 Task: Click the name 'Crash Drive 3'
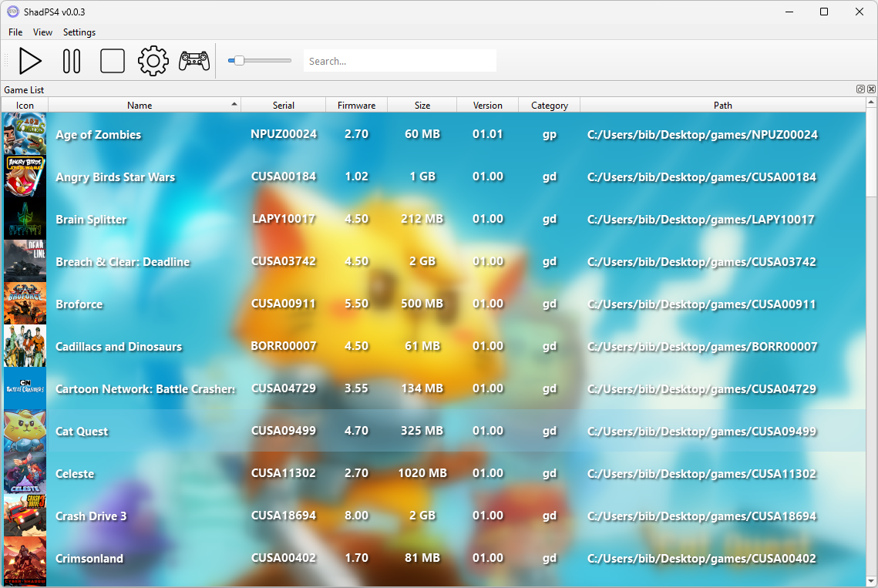(x=91, y=516)
